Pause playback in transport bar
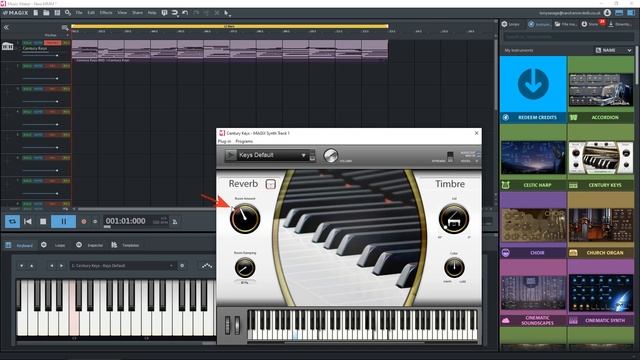Screen dimensions: 640x360 tap(63, 221)
